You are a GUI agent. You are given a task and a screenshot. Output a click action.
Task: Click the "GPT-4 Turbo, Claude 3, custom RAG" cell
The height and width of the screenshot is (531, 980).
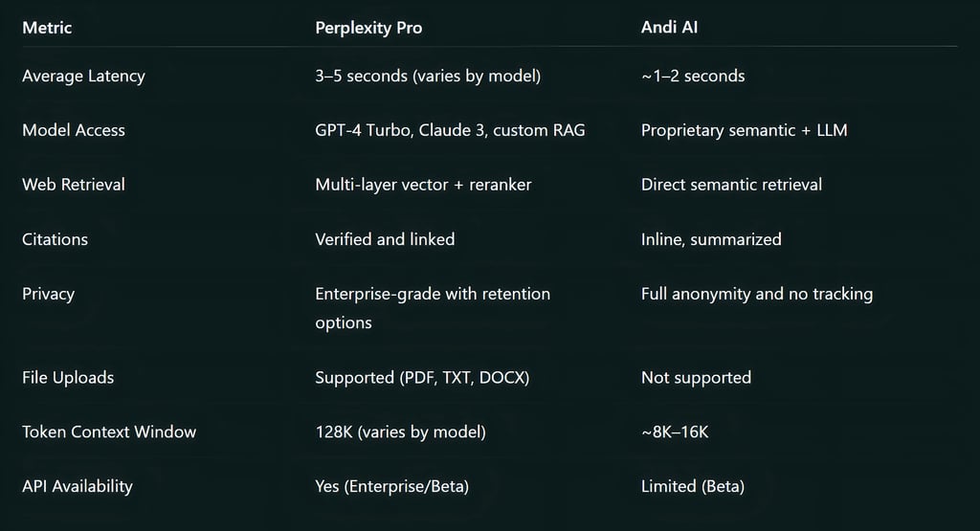[x=450, y=130]
